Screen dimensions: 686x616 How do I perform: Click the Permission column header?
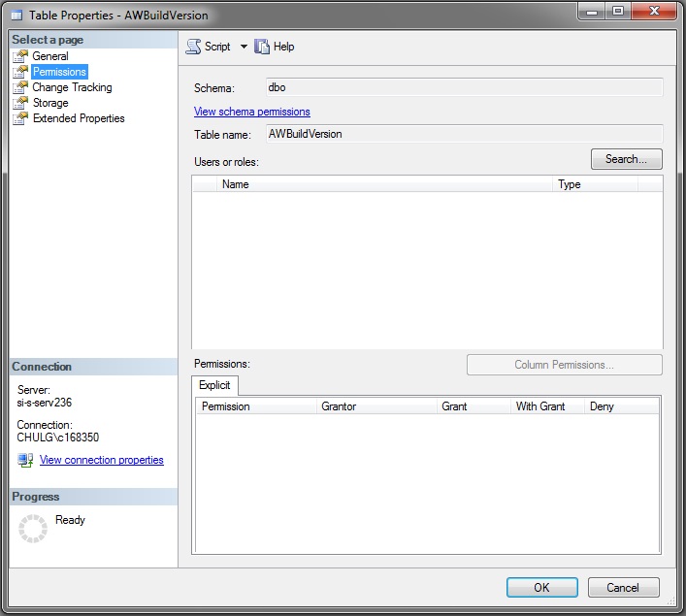coord(256,406)
